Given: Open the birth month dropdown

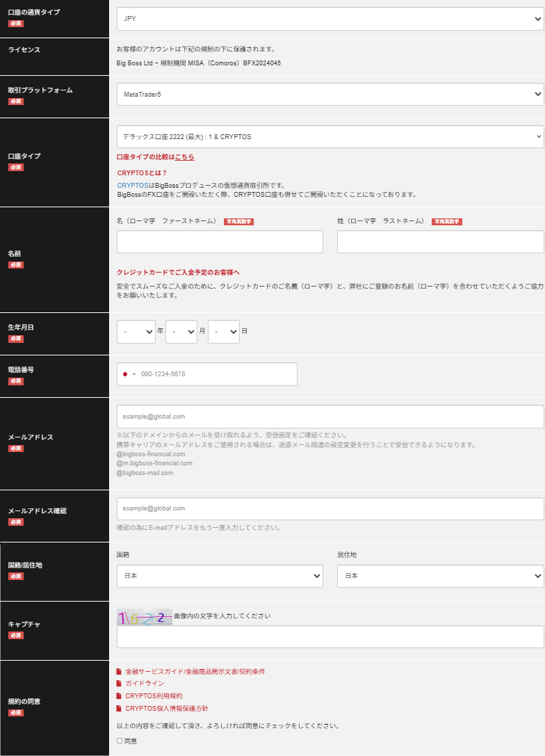Looking at the screenshot, I should coord(181,332).
